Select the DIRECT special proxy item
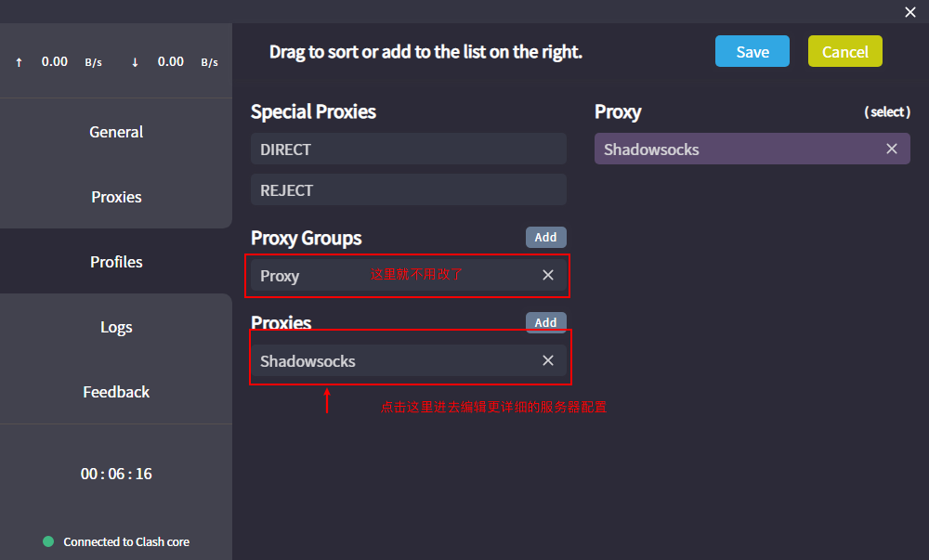The height and width of the screenshot is (560, 929). coord(408,150)
